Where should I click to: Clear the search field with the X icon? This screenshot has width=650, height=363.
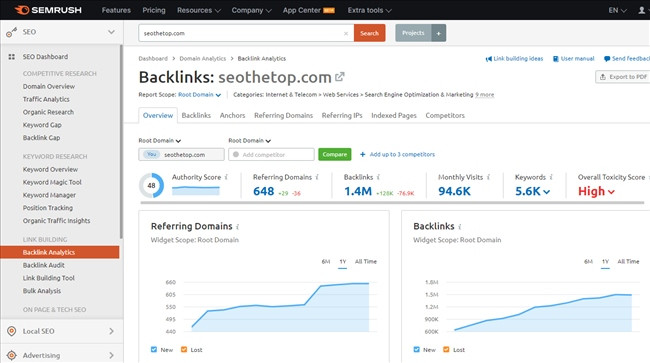(x=346, y=34)
